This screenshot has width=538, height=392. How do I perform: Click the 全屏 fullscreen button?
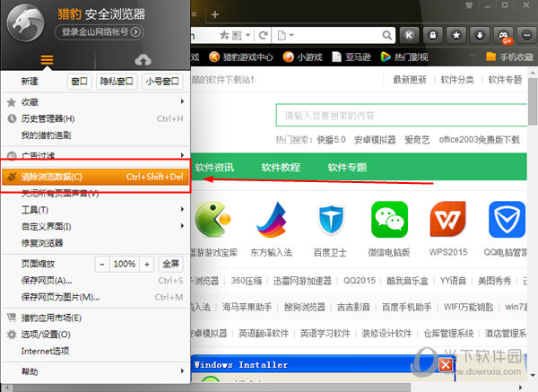(171, 264)
